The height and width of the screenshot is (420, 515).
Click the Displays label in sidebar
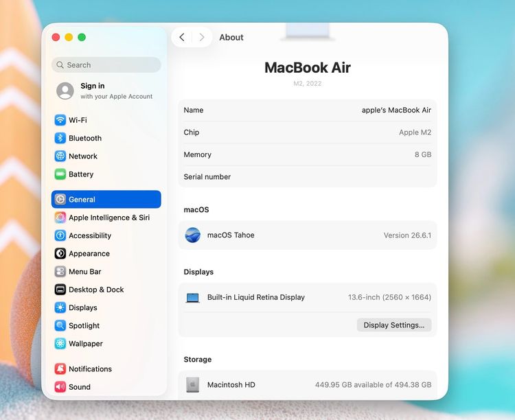pyautogui.click(x=83, y=307)
